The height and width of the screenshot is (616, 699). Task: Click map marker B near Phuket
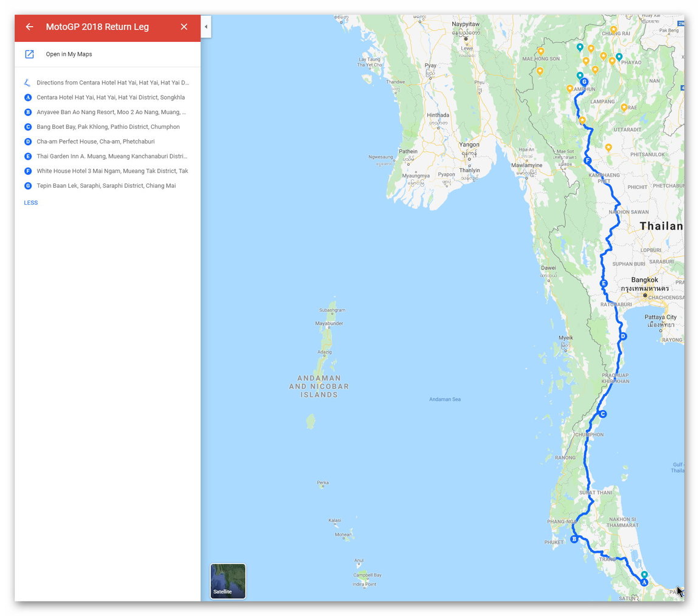click(x=574, y=539)
